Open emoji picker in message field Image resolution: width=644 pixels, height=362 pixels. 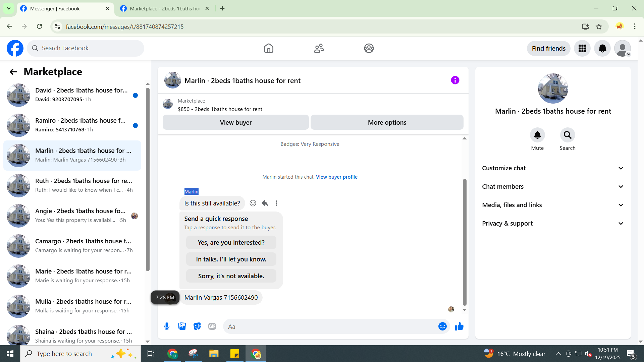442,326
